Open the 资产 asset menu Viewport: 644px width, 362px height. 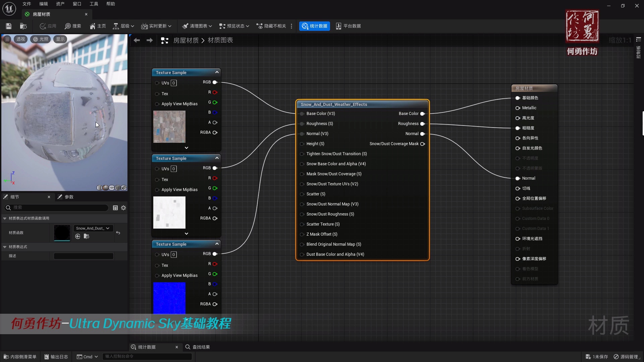point(60,4)
